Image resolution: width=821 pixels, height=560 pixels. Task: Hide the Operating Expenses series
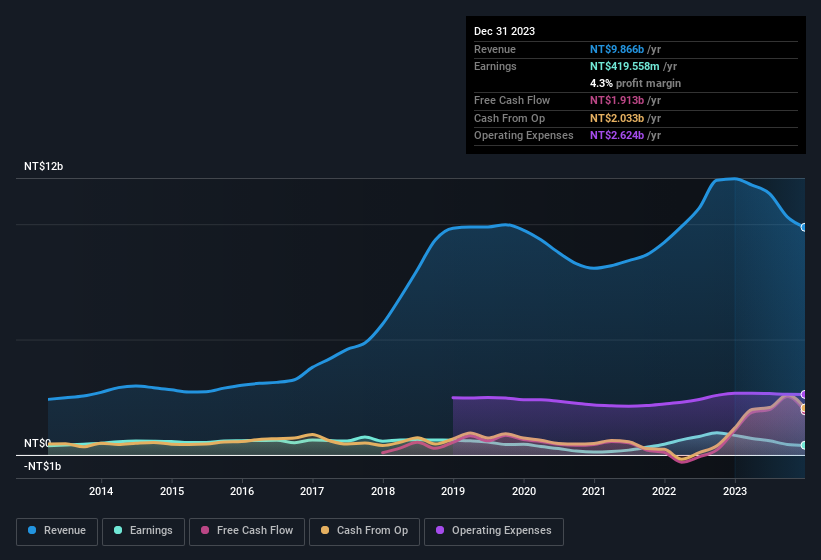coord(494,531)
